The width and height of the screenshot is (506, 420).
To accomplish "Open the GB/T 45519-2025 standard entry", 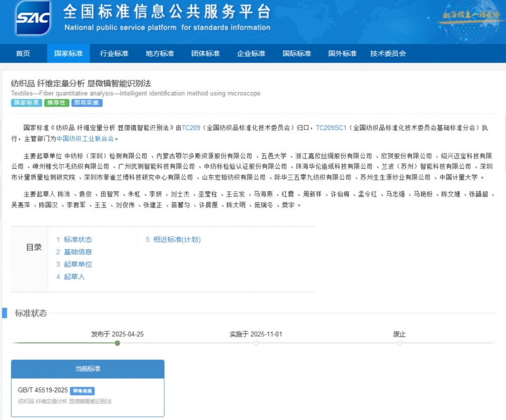I will [x=43, y=390].
